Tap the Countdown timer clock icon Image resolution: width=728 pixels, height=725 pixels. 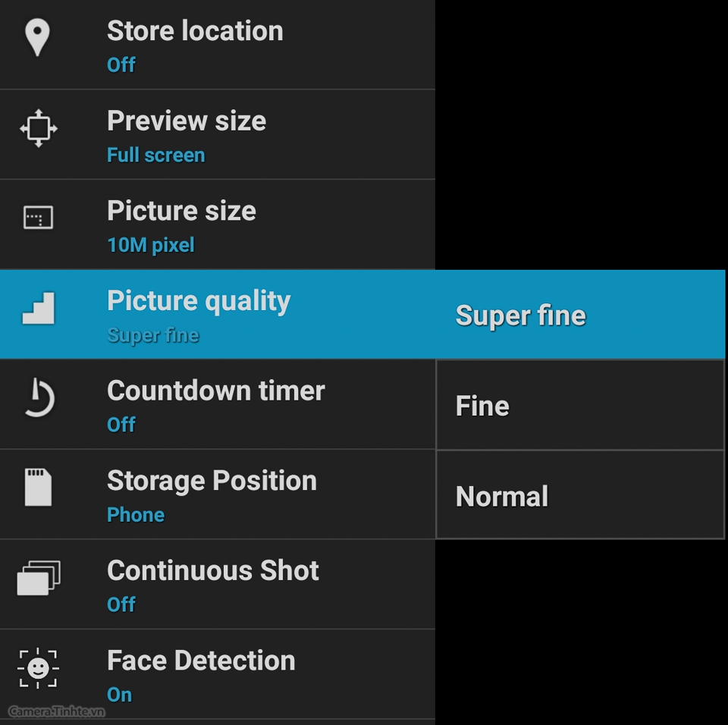39,397
